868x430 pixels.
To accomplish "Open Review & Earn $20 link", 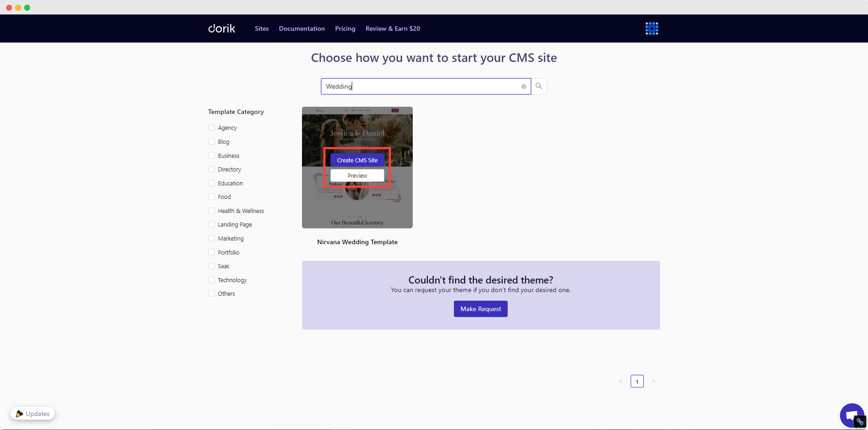I will 393,28.
